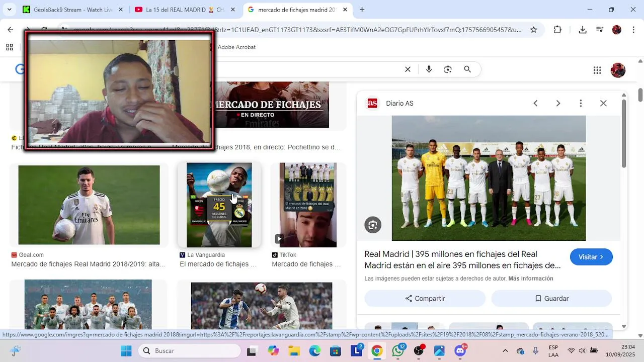
Task: Open WhatsApp from taskbar
Action: (x=398, y=350)
